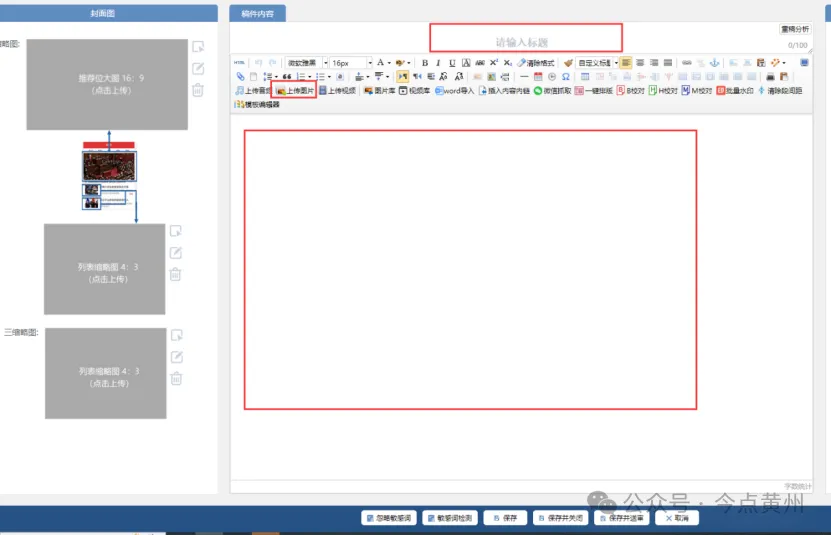Click the title input field 请输入标题
831x536 pixels.
point(525,40)
